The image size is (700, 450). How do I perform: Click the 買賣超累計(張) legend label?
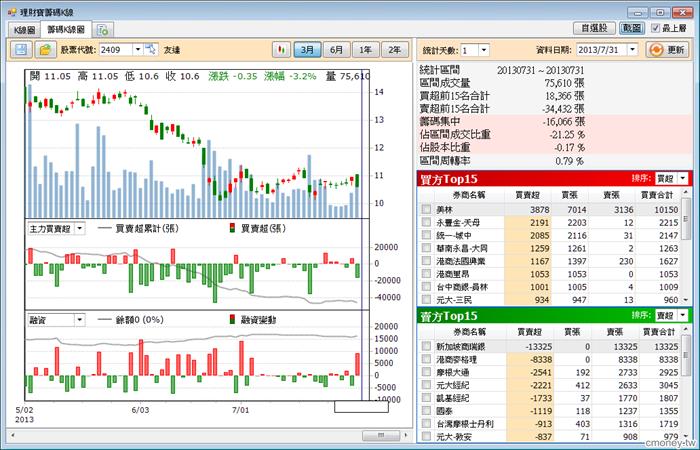(146, 229)
